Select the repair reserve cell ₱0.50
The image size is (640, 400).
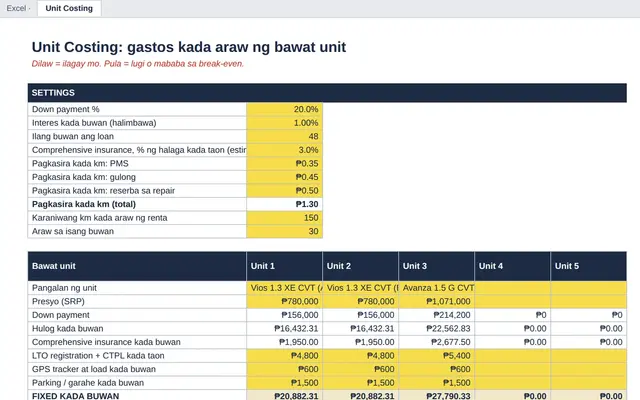click(x=284, y=191)
